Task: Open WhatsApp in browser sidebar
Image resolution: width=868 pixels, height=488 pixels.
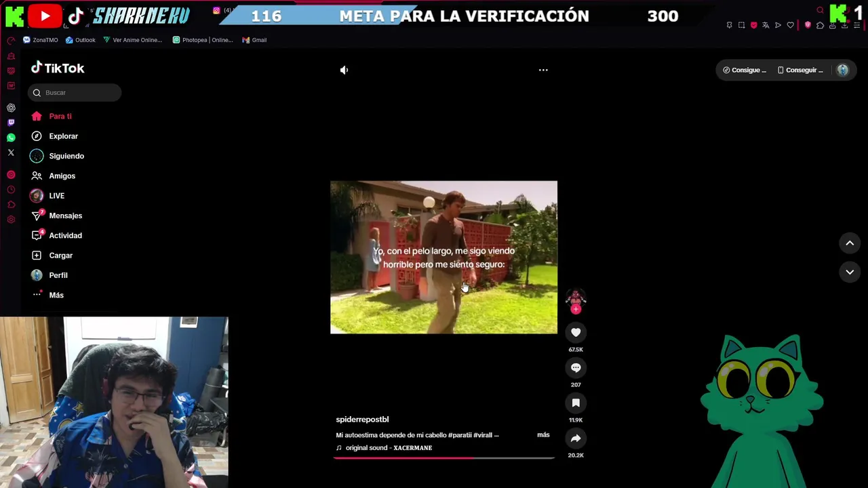Action: 11,138
